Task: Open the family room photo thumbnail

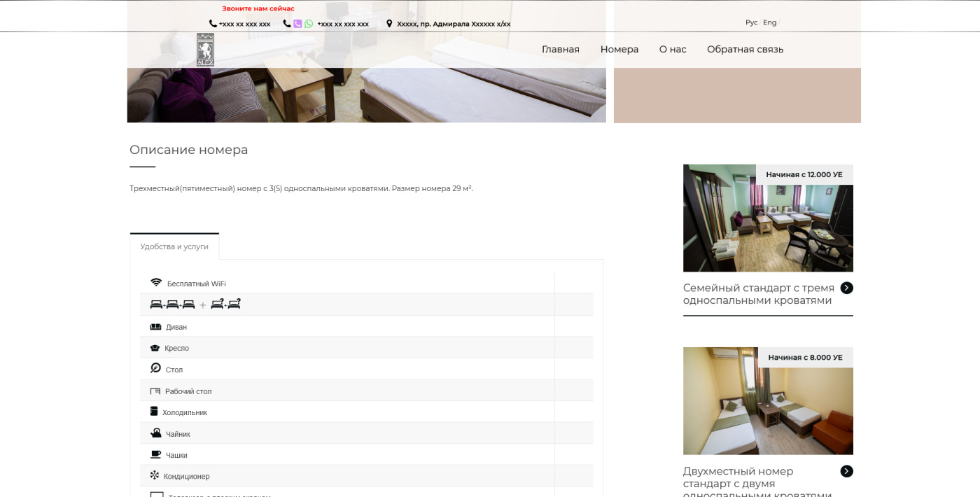Action: click(768, 218)
